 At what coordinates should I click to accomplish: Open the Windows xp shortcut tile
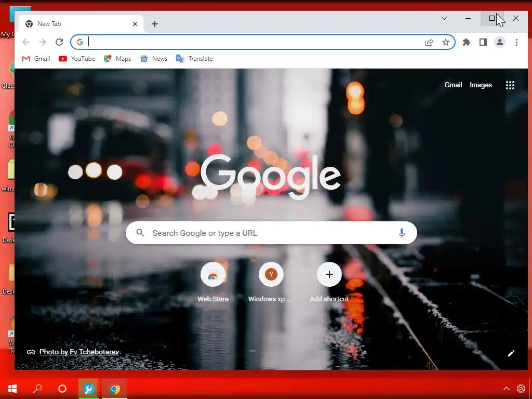click(x=271, y=282)
